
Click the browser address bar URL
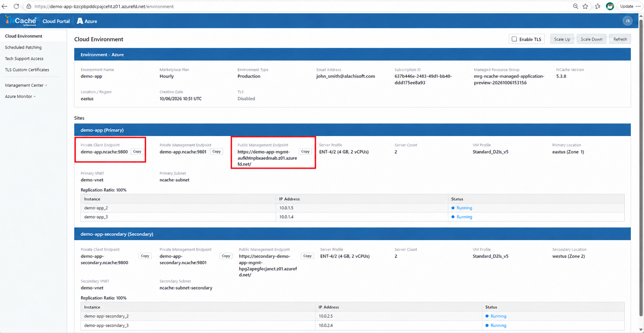[104, 6]
